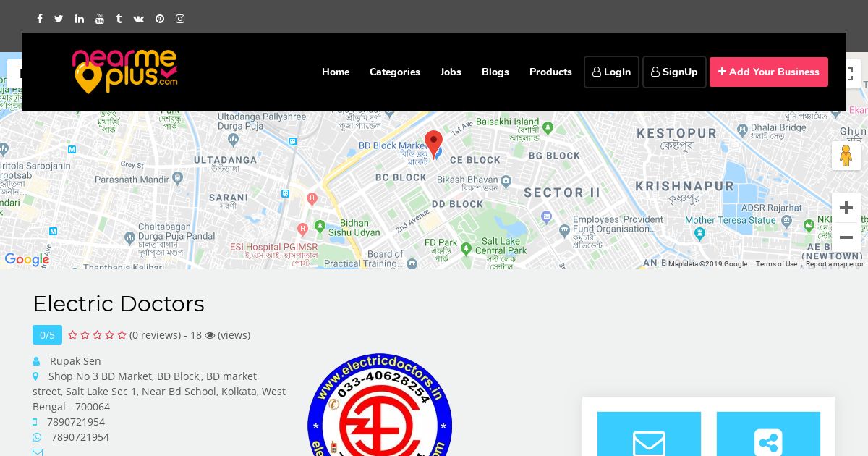This screenshot has height=456, width=868.
Task: Click the envelope email tile
Action: (x=649, y=434)
